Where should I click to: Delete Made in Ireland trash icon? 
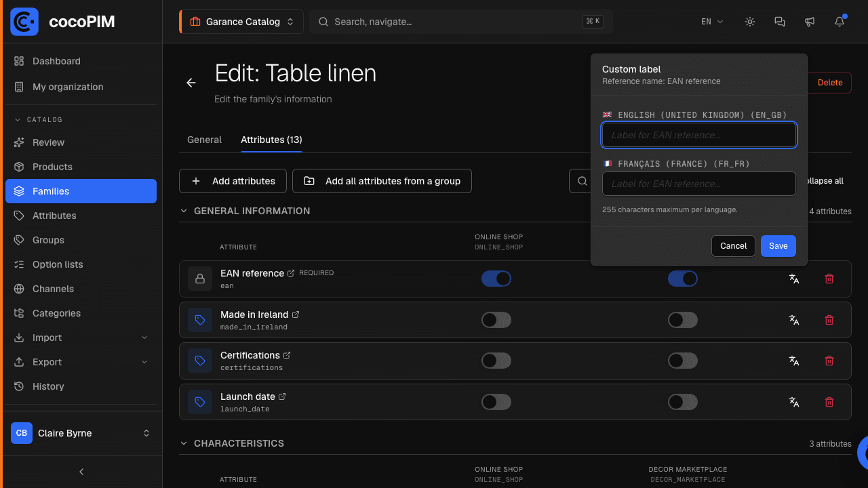point(829,320)
